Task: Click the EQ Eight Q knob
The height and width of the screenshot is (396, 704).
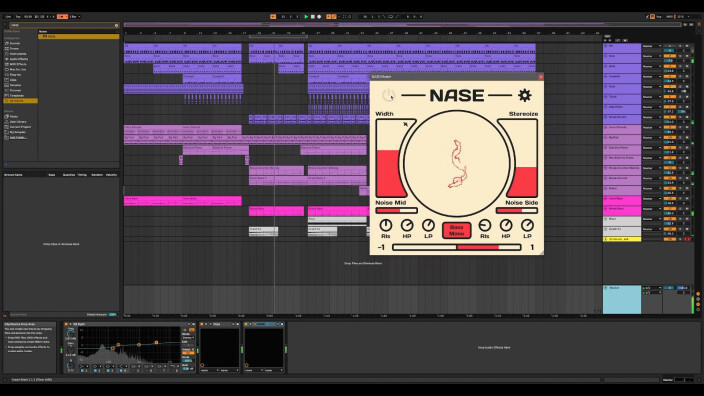Action: 70,366
